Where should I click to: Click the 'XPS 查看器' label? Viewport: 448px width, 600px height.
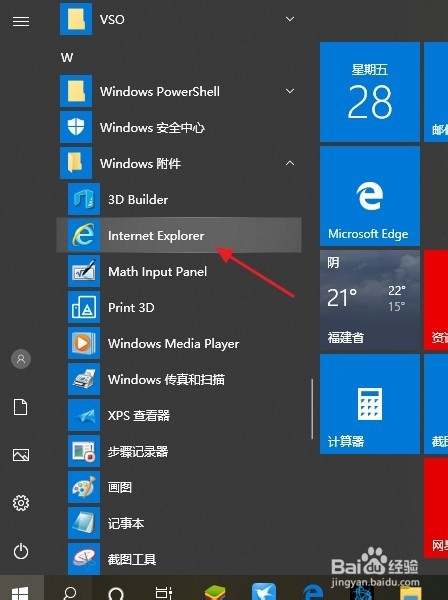[139, 415]
